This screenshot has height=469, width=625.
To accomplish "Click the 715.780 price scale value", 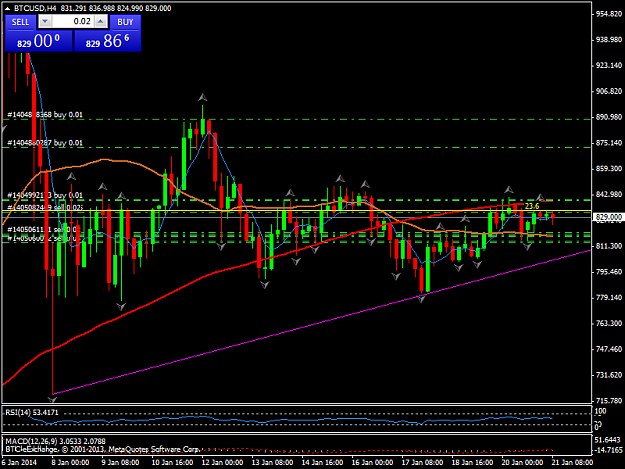I will point(609,401).
